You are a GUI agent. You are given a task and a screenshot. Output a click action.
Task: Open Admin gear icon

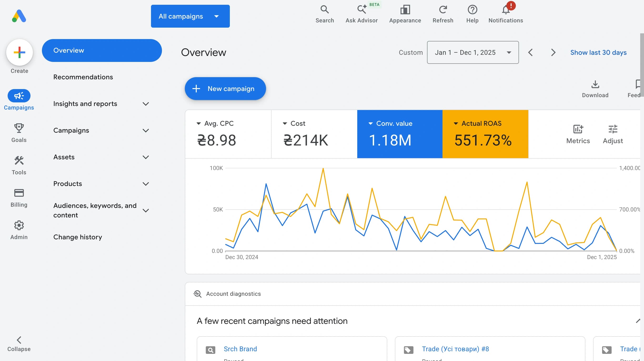coord(19,225)
